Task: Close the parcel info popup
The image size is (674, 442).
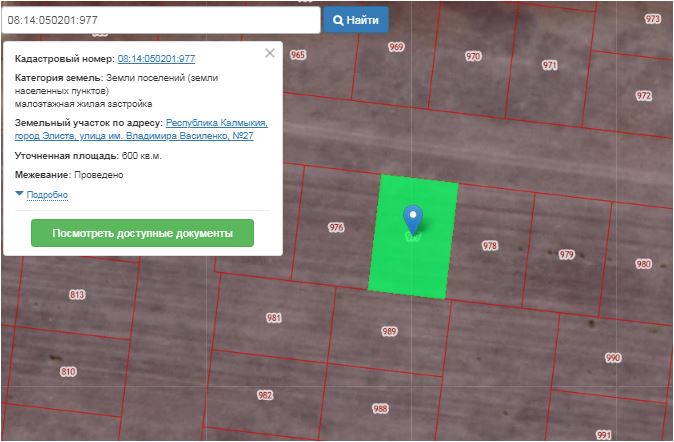Action: click(269, 53)
